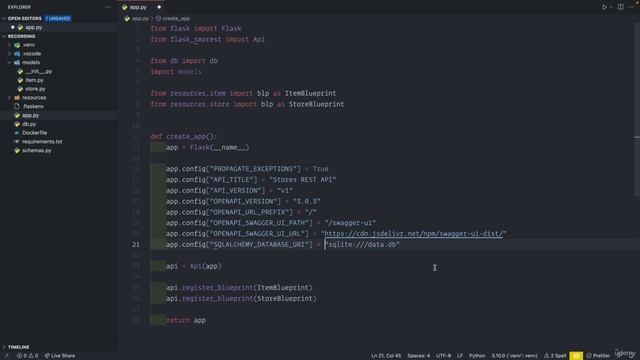Viewport: 640px width, 360px height.
Task: Click the yellow highlighted status bar item
Action: pyautogui.click(x=576, y=356)
